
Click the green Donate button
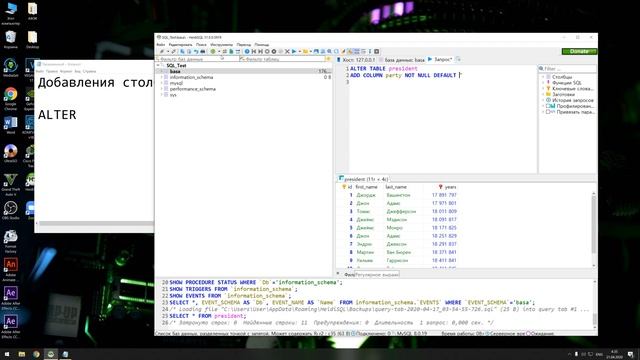(579, 51)
